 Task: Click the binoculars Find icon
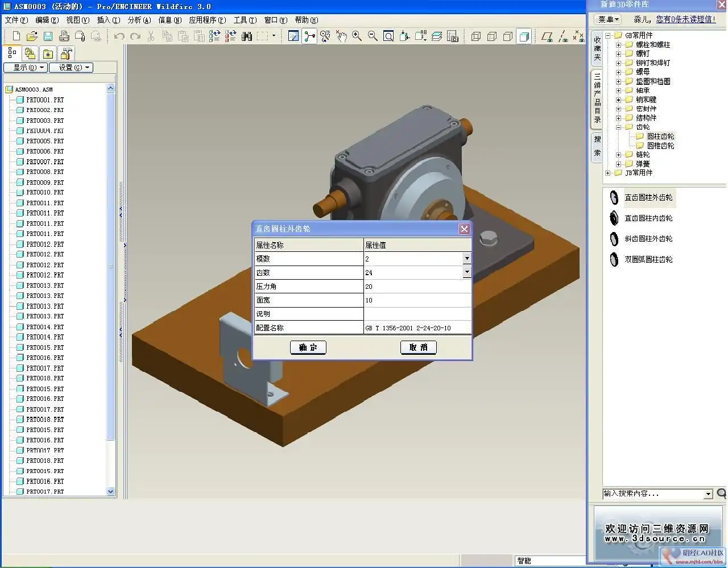(247, 36)
